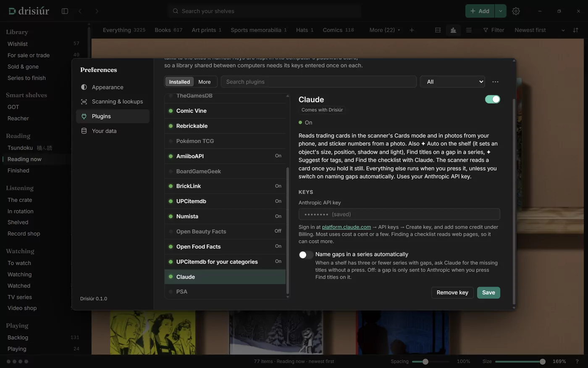Click the Add button
Image resolution: width=588 pixels, height=368 pixels.
[x=480, y=11]
